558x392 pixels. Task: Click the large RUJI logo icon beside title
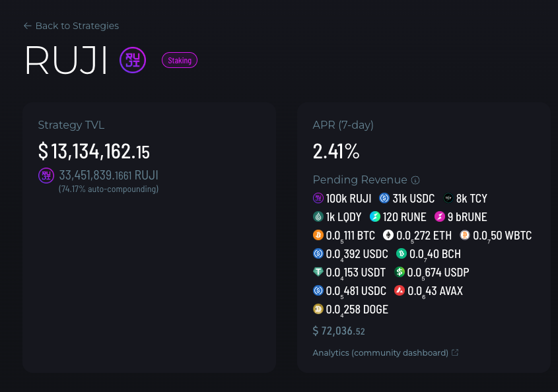133,60
